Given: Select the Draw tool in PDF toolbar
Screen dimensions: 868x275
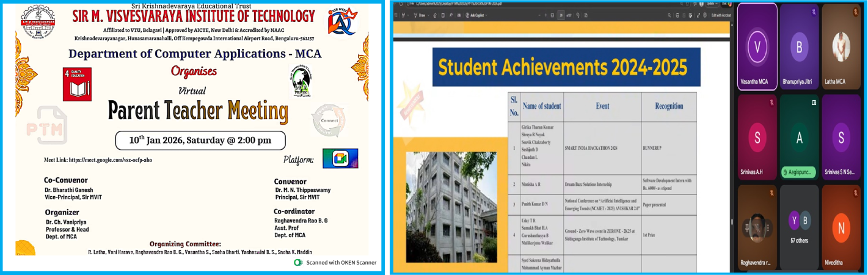Looking at the screenshot, I should tap(421, 16).
